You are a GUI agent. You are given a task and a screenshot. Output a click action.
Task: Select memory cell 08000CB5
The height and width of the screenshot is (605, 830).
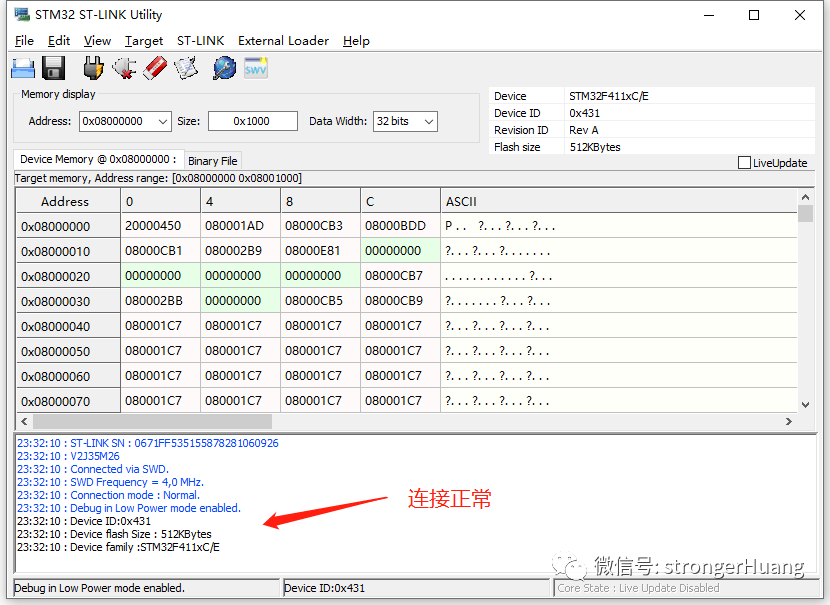point(320,301)
